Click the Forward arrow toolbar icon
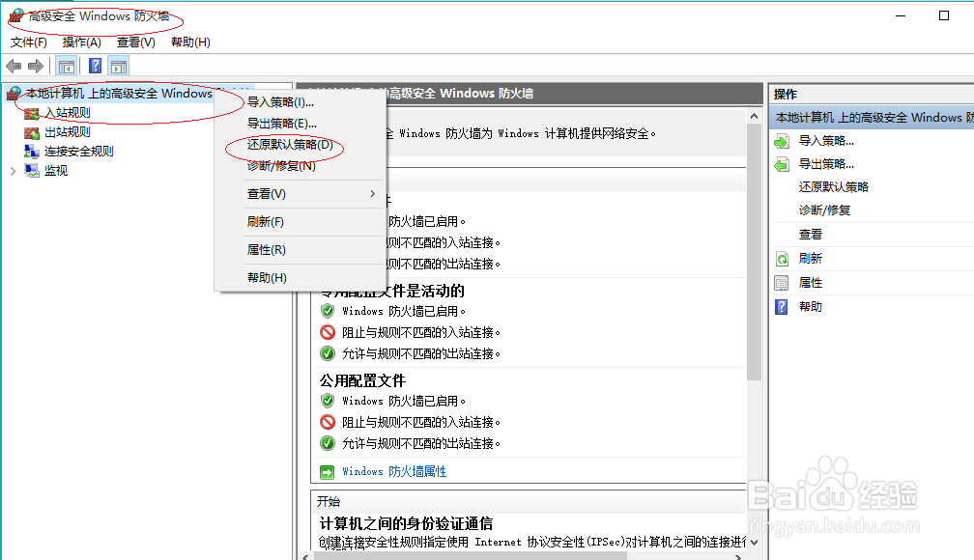 36,66
